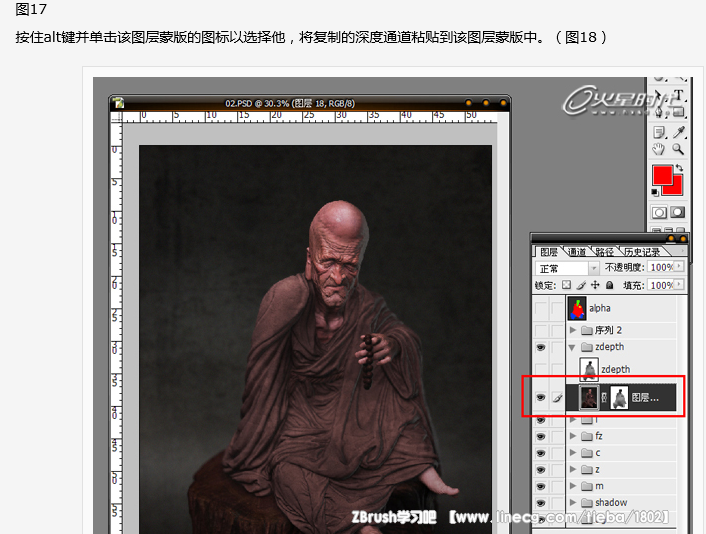Expand the c layer group
Viewport: 706px width, 534px height.
(x=573, y=453)
